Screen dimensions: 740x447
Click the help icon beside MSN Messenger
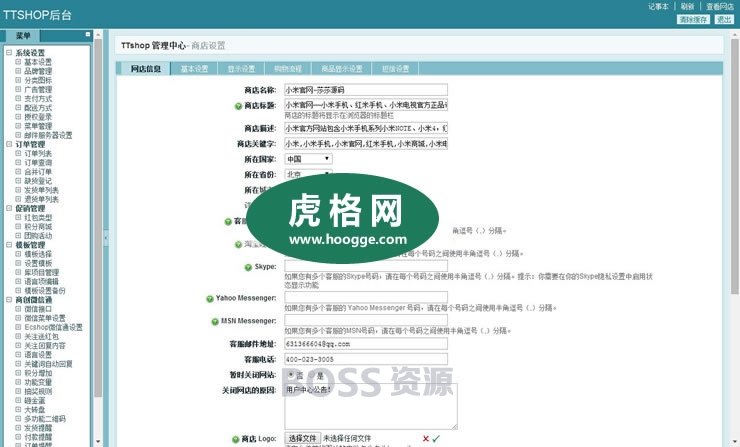(215, 321)
